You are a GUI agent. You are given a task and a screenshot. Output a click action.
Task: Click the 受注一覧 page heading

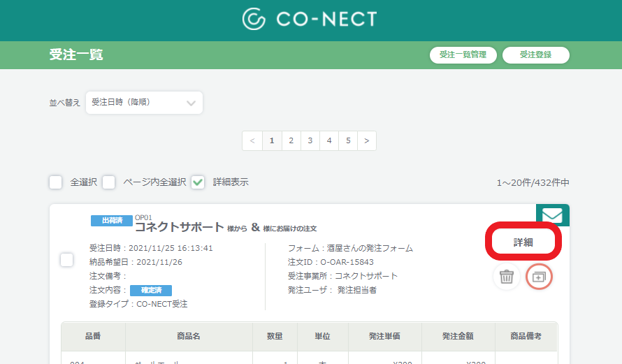point(76,54)
